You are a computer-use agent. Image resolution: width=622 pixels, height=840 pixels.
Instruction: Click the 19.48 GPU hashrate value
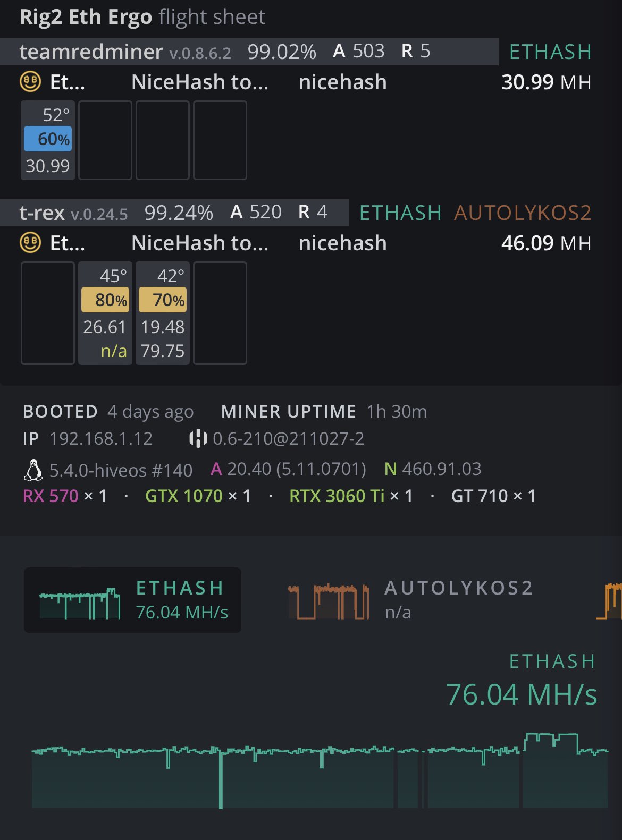coord(163,327)
